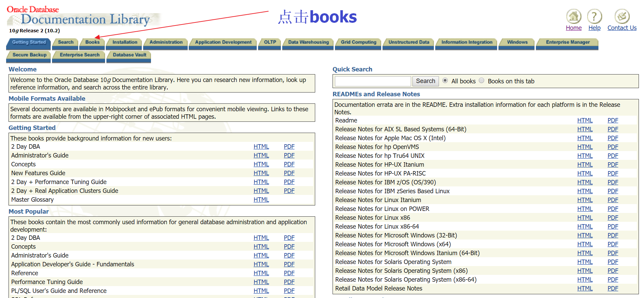Image resolution: width=644 pixels, height=298 pixels.
Task: Open PDF Release Notes for hp Tru64 UNIX
Action: click(x=613, y=156)
